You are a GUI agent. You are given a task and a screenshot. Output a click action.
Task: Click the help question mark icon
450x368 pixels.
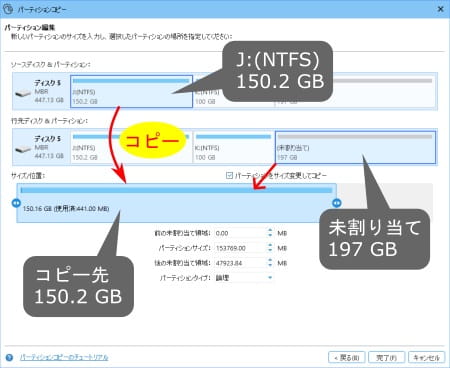(9, 357)
